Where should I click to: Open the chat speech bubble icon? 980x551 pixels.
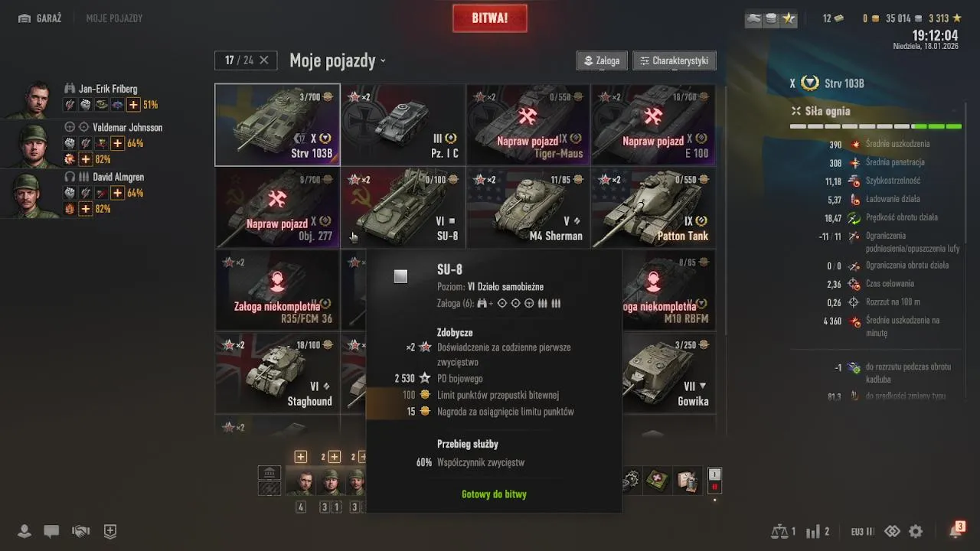point(51,531)
